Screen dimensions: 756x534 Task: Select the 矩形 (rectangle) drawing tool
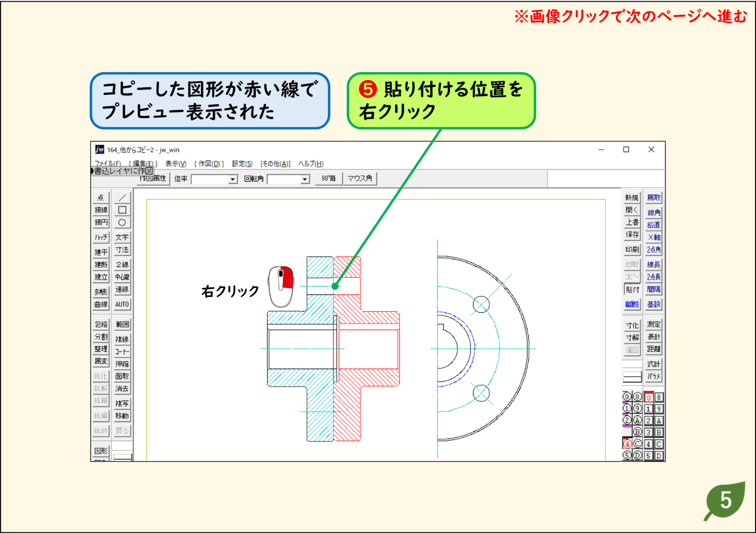(122, 210)
